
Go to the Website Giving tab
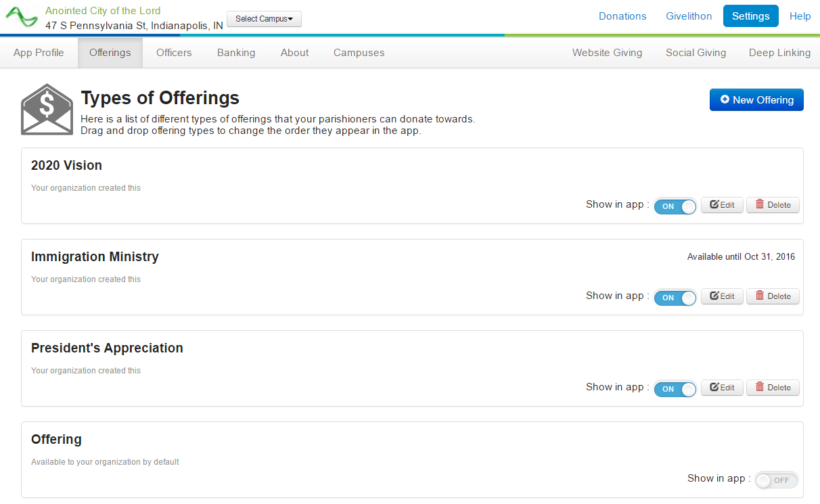[x=607, y=53]
